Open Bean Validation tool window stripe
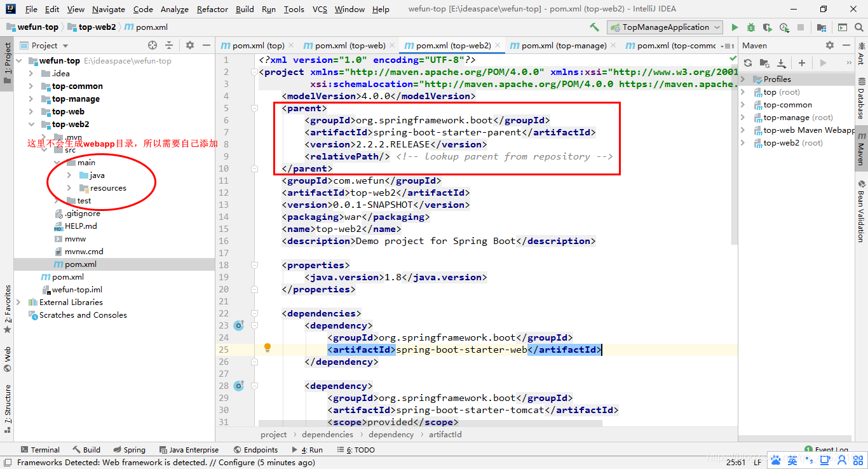This screenshot has height=469, width=868. pos(861,211)
